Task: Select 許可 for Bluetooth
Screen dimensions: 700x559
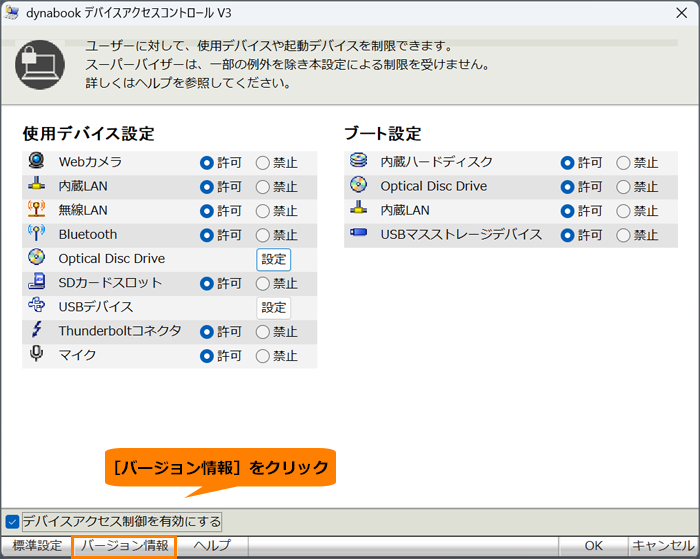Action: click(x=207, y=235)
